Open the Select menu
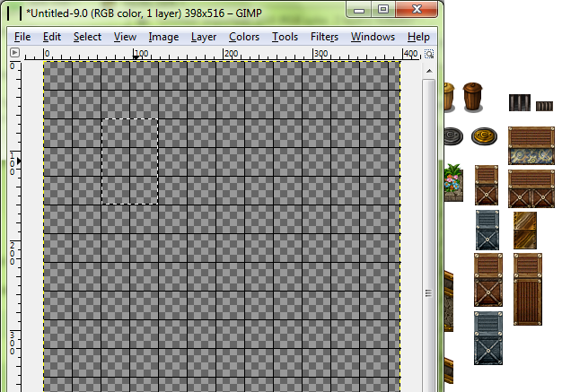 click(87, 37)
